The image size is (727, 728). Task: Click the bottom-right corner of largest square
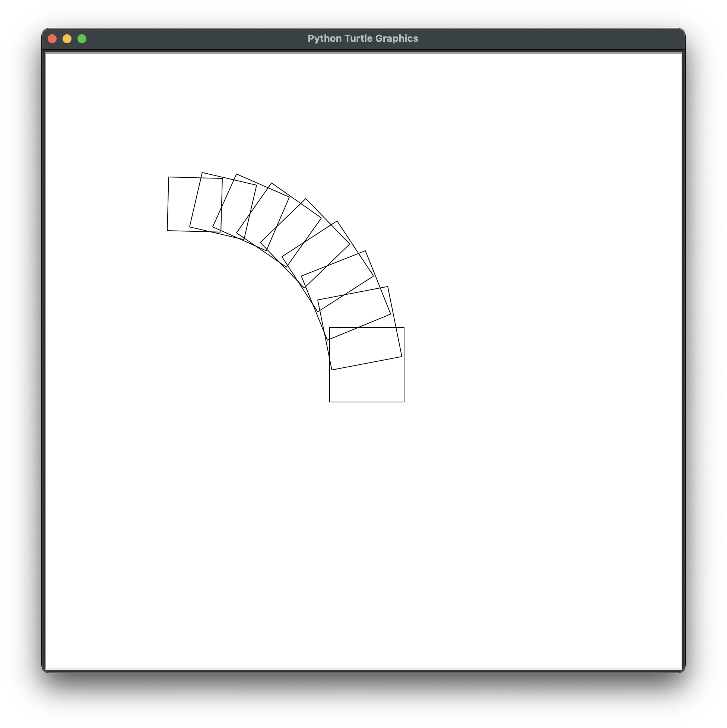pos(404,402)
